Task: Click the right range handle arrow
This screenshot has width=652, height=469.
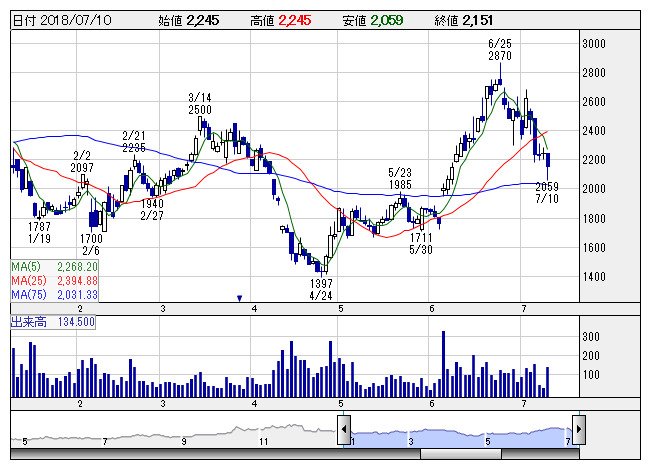Action: coord(578,430)
